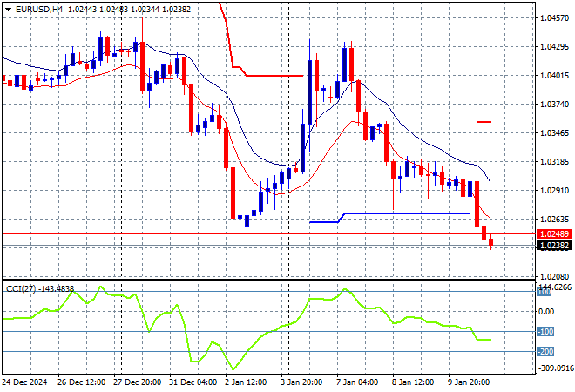Image resolution: width=575 pixels, height=392 pixels.
Task: Click the 24 Dec 2024 date label
Action: (x=28, y=383)
